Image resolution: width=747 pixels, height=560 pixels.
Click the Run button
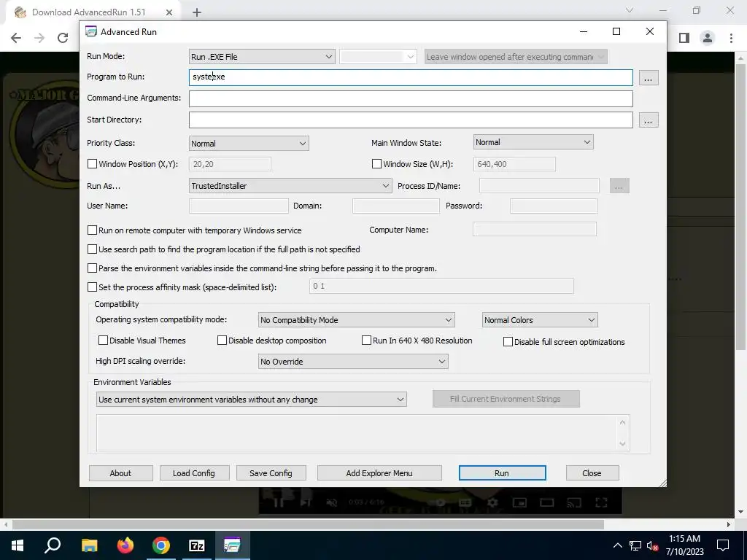tap(502, 473)
